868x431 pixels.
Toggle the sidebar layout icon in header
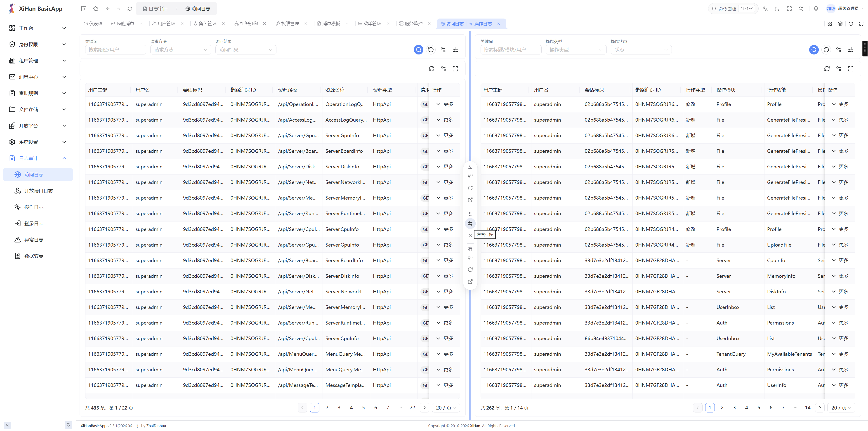point(84,9)
